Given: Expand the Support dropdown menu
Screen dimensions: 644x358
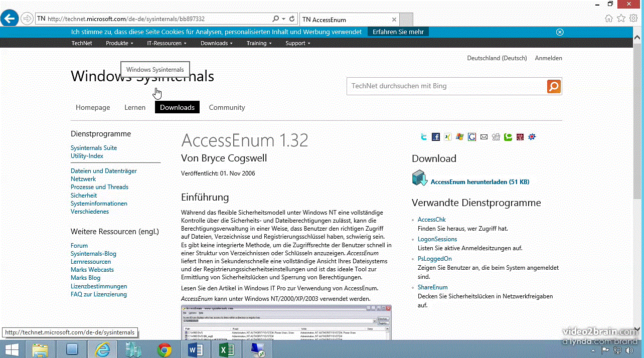Looking at the screenshot, I should tap(297, 43).
